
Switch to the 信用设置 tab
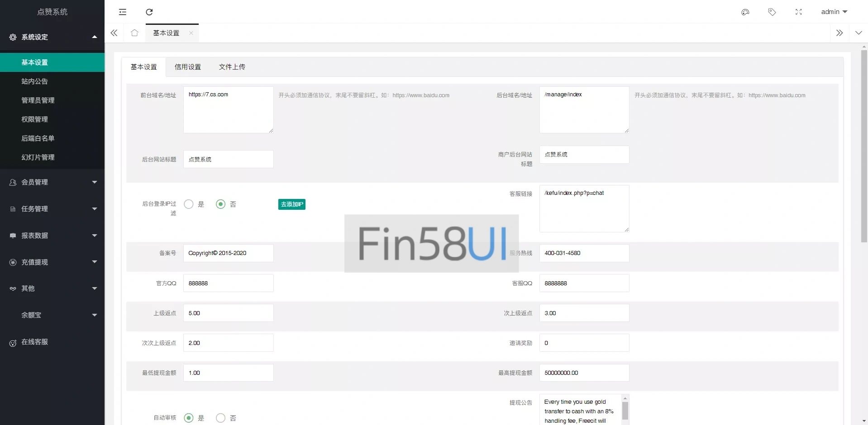(x=188, y=67)
